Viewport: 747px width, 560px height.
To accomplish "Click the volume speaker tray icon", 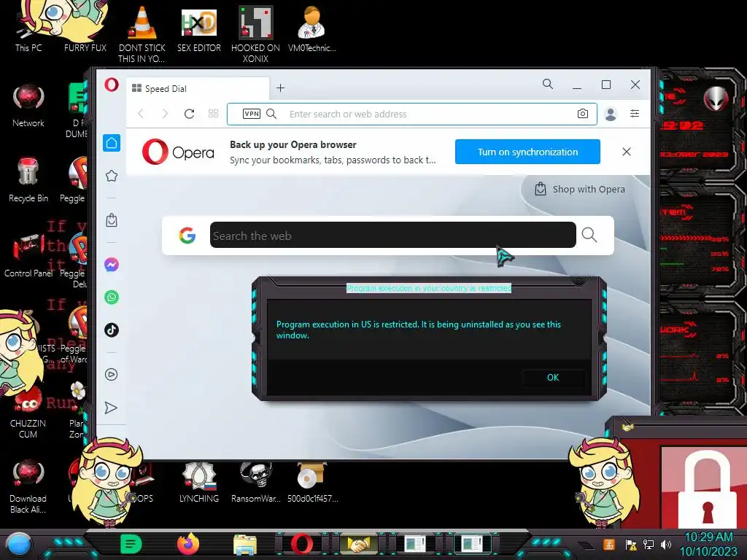I will point(666,544).
